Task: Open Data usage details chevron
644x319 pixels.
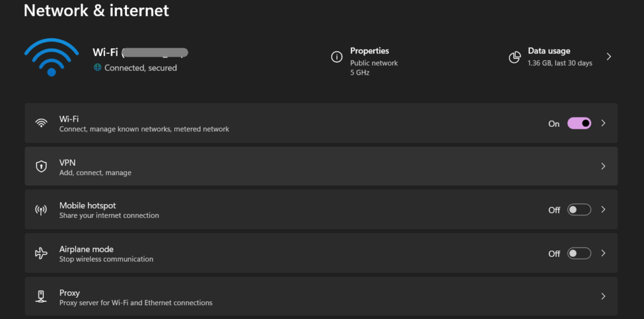Action: (609, 57)
